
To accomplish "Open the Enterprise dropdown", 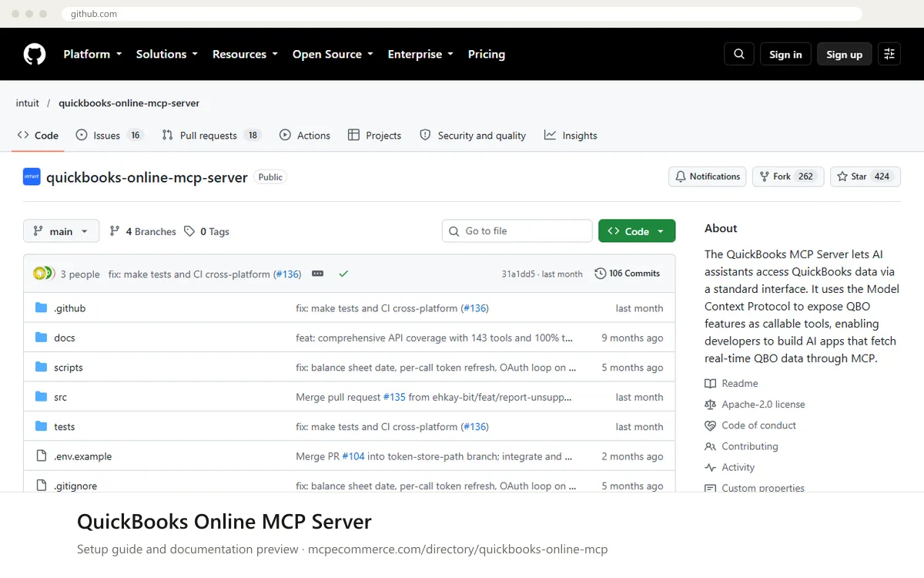I will pyautogui.click(x=420, y=54).
